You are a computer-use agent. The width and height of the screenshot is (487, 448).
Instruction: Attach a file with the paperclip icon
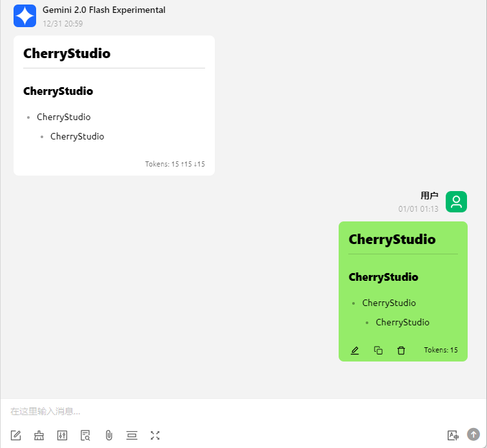point(109,435)
